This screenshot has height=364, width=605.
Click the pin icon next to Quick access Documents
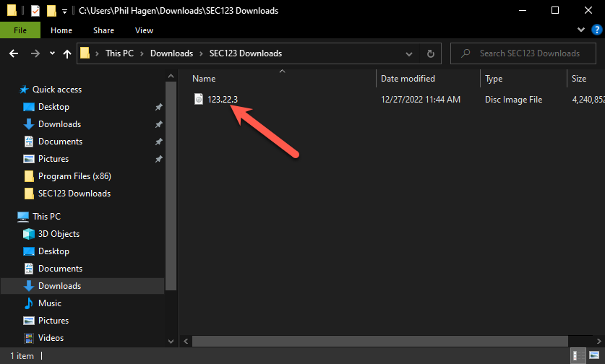tap(158, 142)
